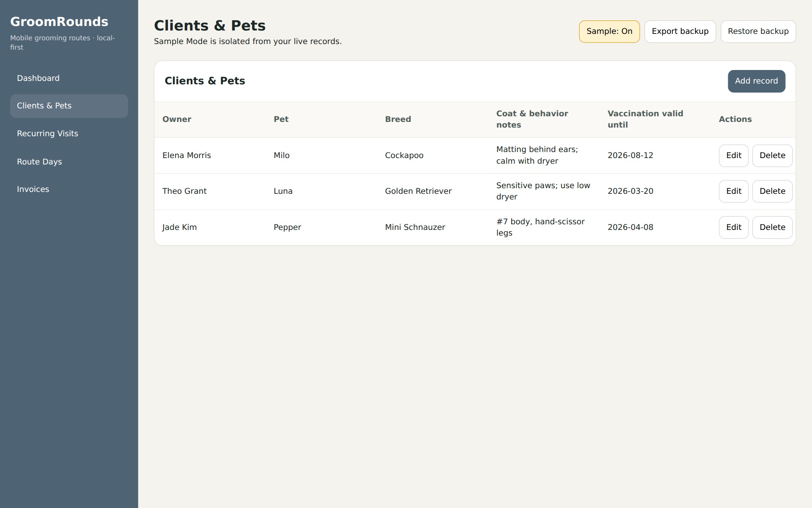Edit Elena Morris's record
Screen dimensions: 812x508
point(733,156)
